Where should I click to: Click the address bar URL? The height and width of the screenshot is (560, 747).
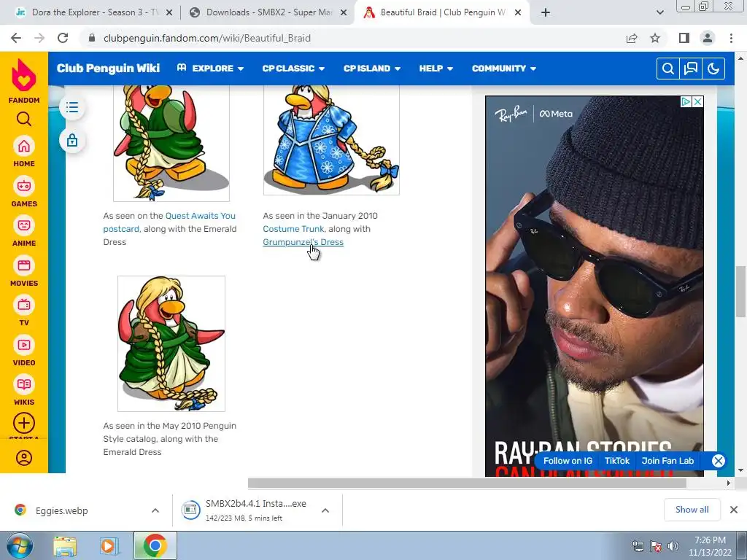point(206,38)
